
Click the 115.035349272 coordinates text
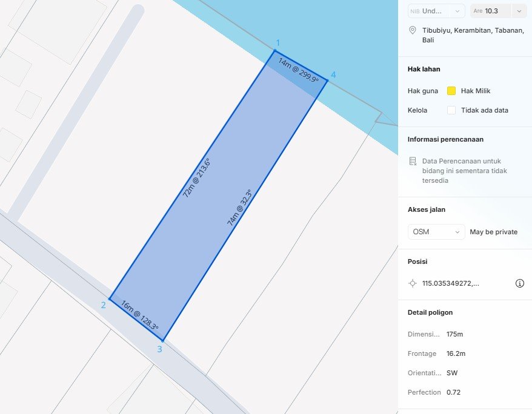point(450,283)
